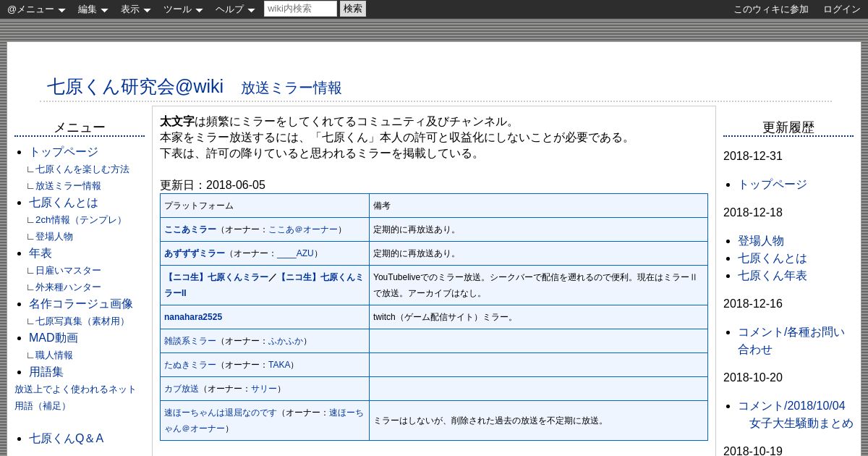The image size is (868, 456).
Task: Open the @メニュー dropdown menu
Action: 36,9
